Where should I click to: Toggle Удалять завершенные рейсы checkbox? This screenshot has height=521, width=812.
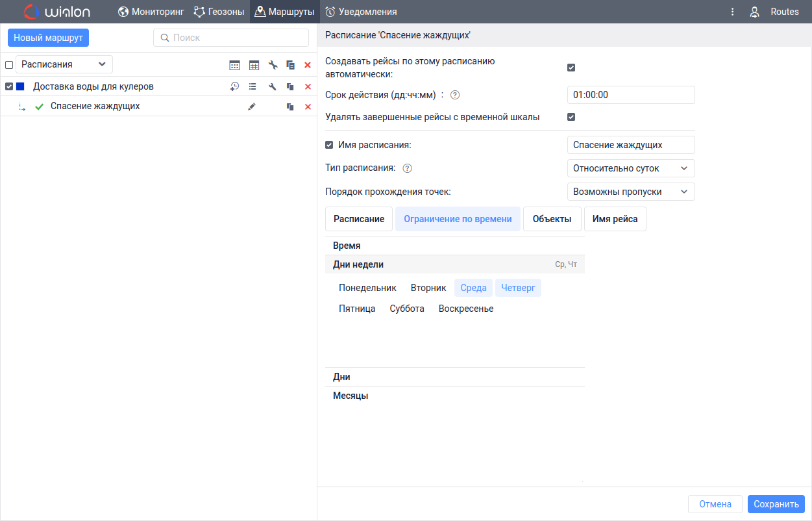(x=571, y=118)
